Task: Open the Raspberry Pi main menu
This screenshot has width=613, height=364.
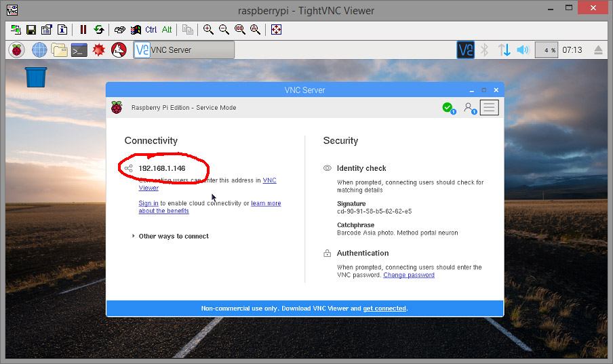Action: 17,50
